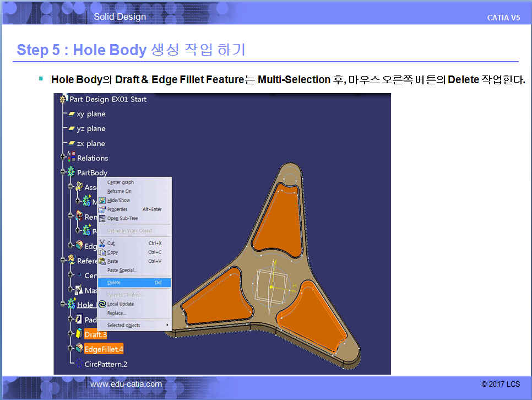Select CircPattern.2 in the tree
The width and height of the screenshot is (532, 400).
[x=105, y=364]
